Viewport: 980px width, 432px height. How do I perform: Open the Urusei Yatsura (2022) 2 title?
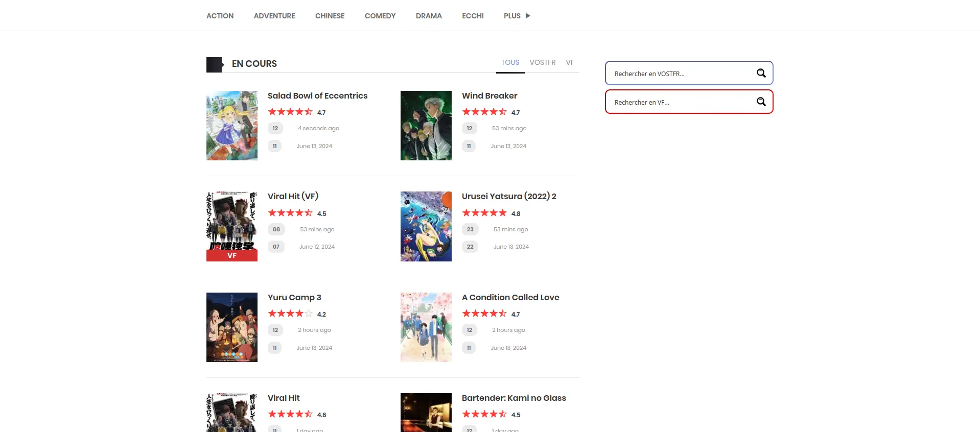tap(509, 196)
